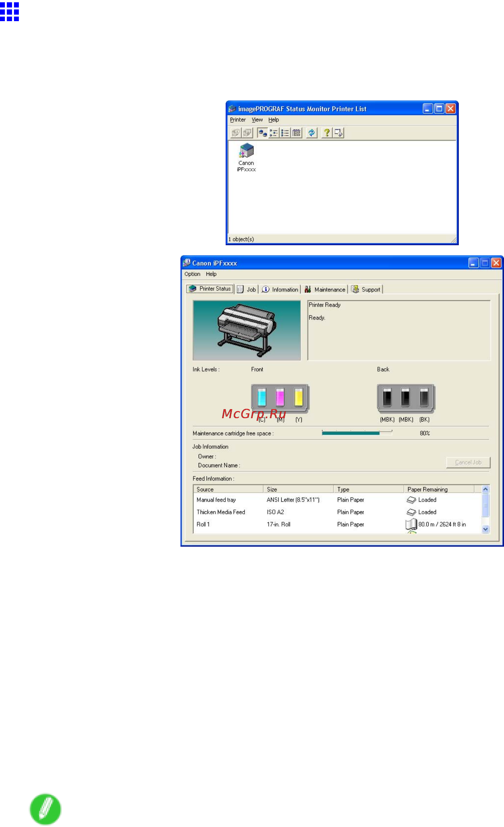Click the Printer List title bar icon
The width and height of the screenshot is (504, 827).
232,109
